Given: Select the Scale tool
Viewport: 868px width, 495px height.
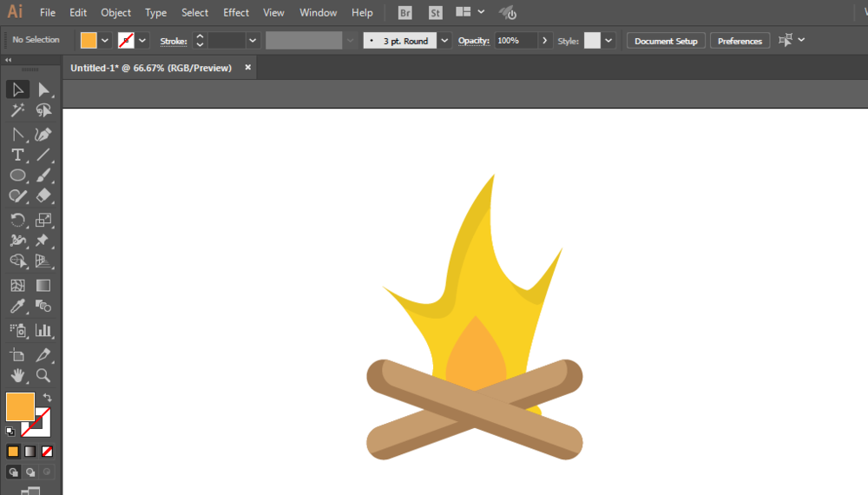Looking at the screenshot, I should tap(43, 220).
